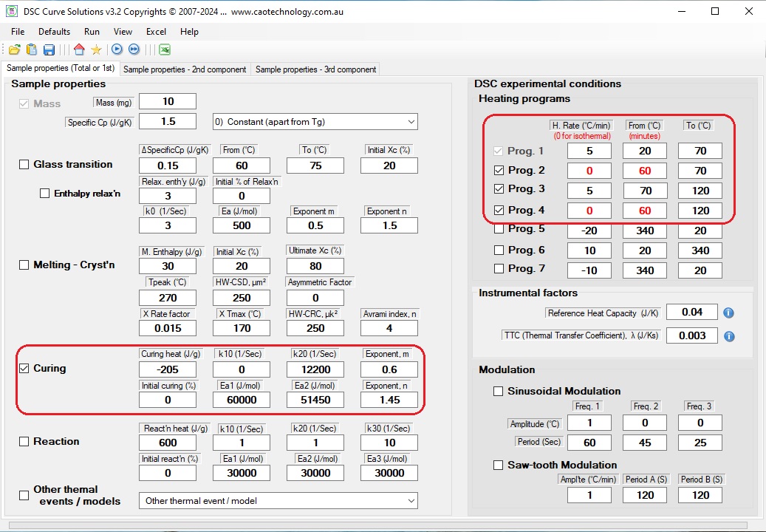Click the TTC info icon
Viewport: 766px width, 532px height.
[x=728, y=335]
